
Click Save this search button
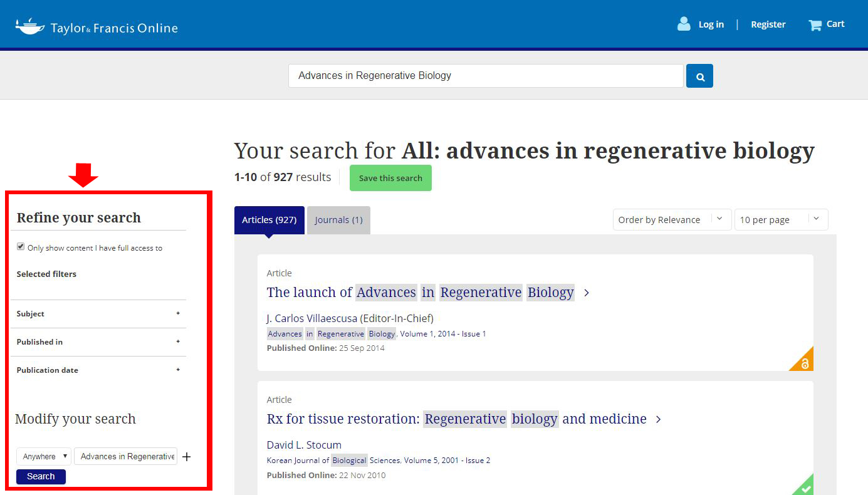(390, 178)
